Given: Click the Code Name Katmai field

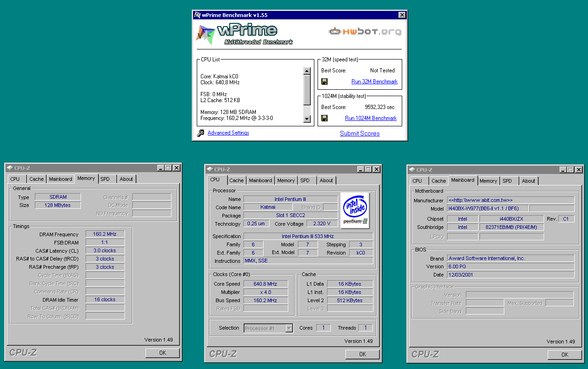Looking at the screenshot, I should [268, 207].
